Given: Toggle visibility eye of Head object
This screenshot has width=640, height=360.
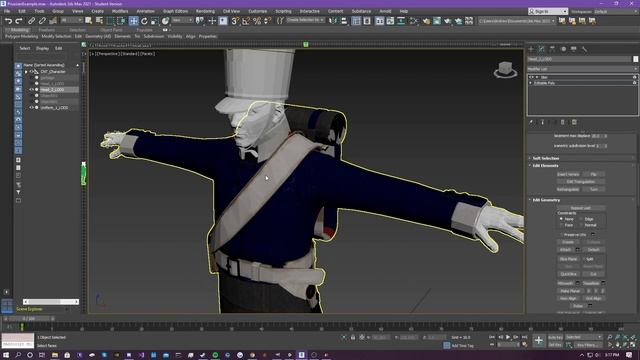Looking at the screenshot, I should coord(31,89).
